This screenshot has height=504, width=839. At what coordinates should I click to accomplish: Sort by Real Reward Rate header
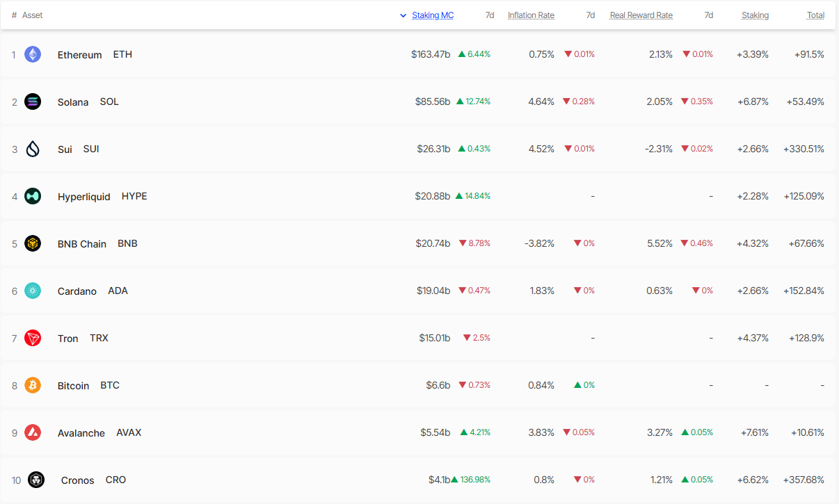click(641, 15)
